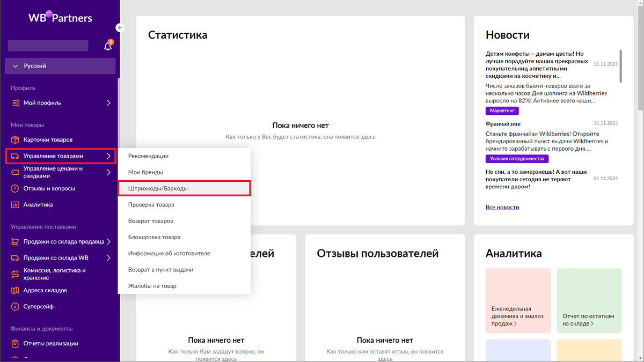Open Еженедельная динамика и анализ продаж card
Screen dimensions: 644x362
point(518,301)
